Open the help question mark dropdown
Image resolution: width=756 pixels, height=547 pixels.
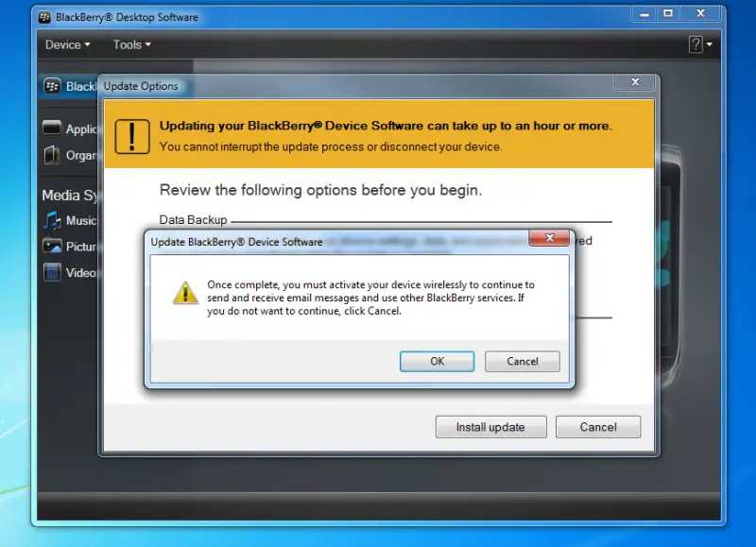(700, 44)
